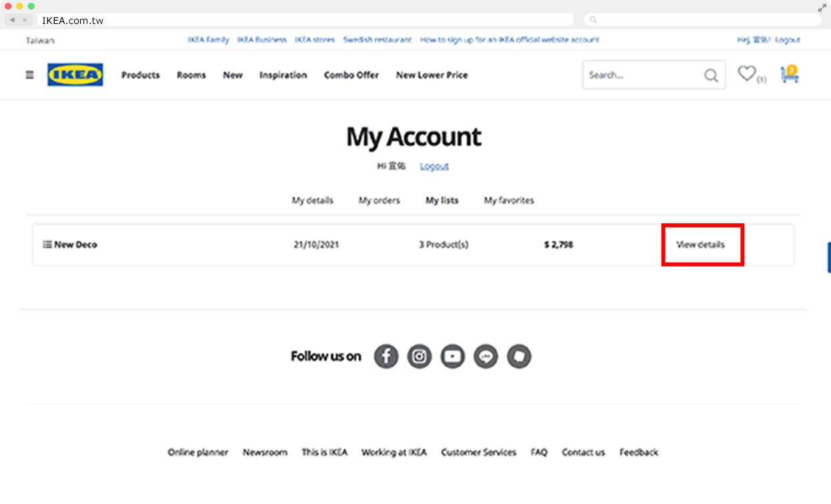Open Customer Services footer link
Image resolution: width=831 pixels, height=504 pixels.
pos(478,453)
